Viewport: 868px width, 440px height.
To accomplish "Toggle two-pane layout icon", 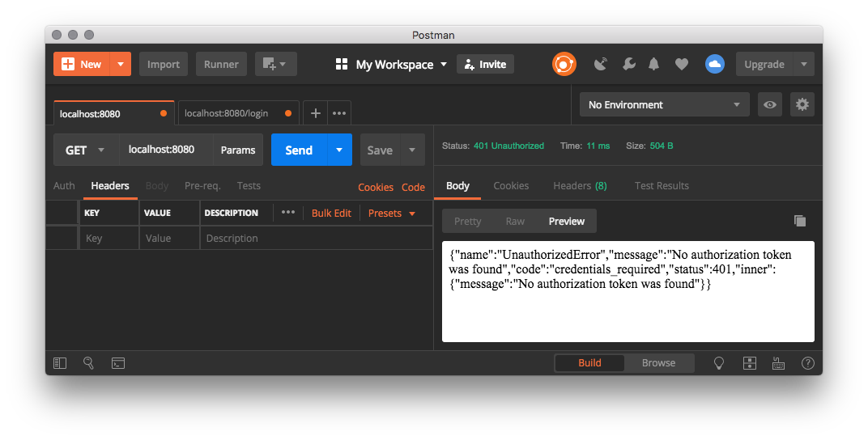I will click(750, 363).
